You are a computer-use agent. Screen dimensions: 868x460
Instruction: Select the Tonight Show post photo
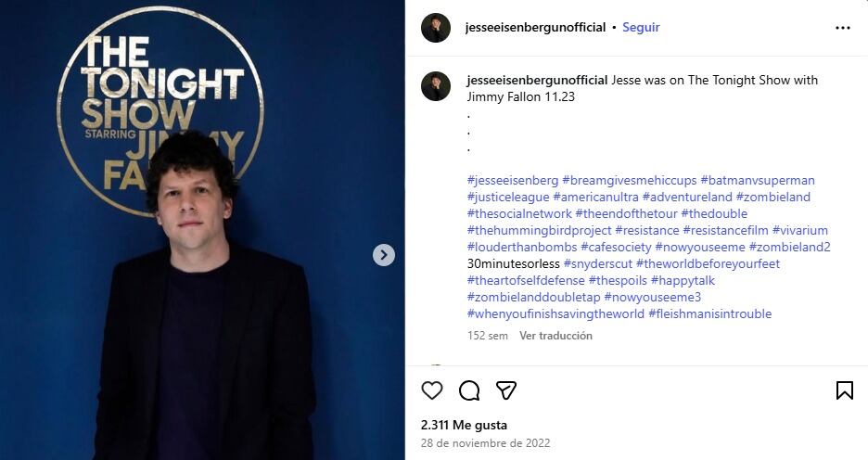pyautogui.click(x=202, y=230)
